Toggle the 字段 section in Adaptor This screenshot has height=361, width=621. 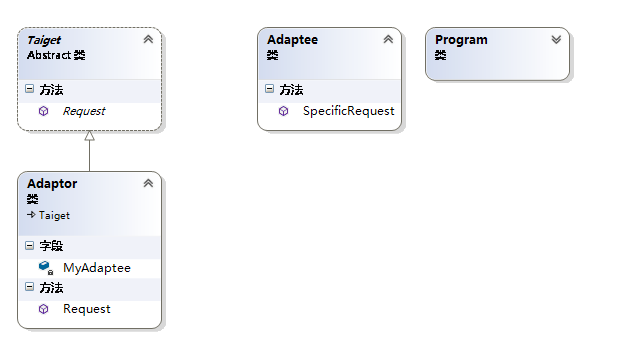click(x=29, y=245)
